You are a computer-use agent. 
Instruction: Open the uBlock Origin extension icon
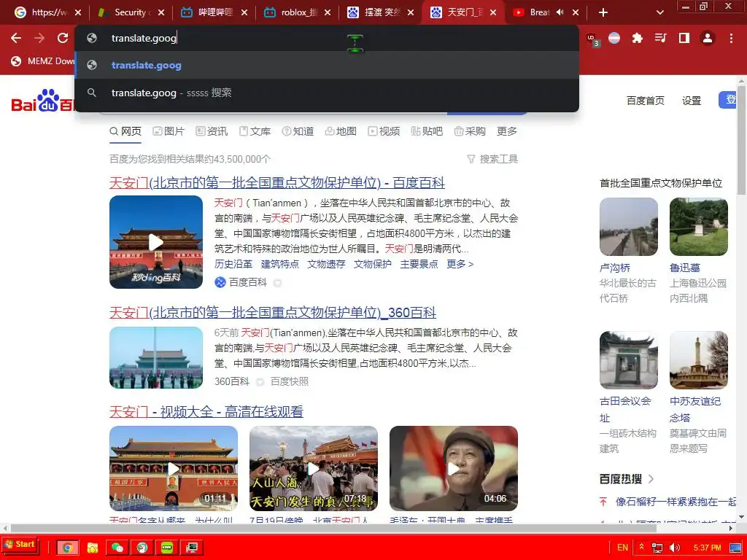[592, 39]
